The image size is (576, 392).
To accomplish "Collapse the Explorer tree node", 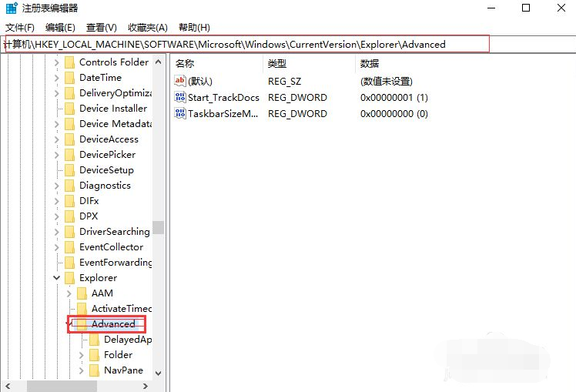I will click(x=56, y=278).
